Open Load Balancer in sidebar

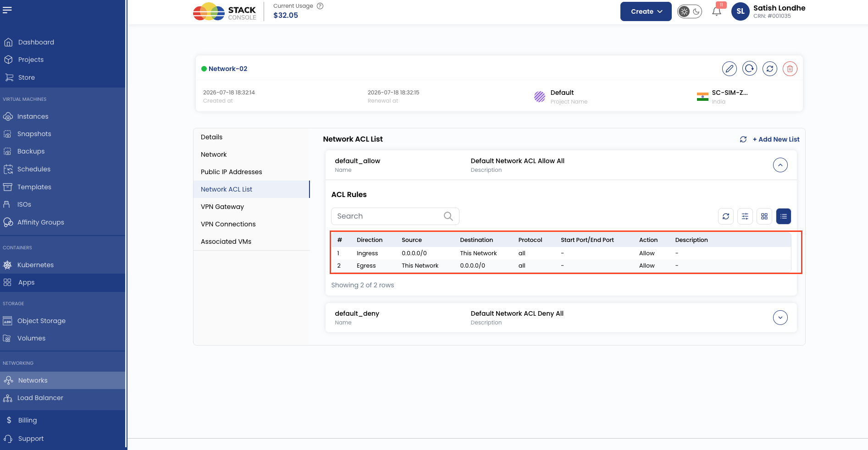(62, 398)
